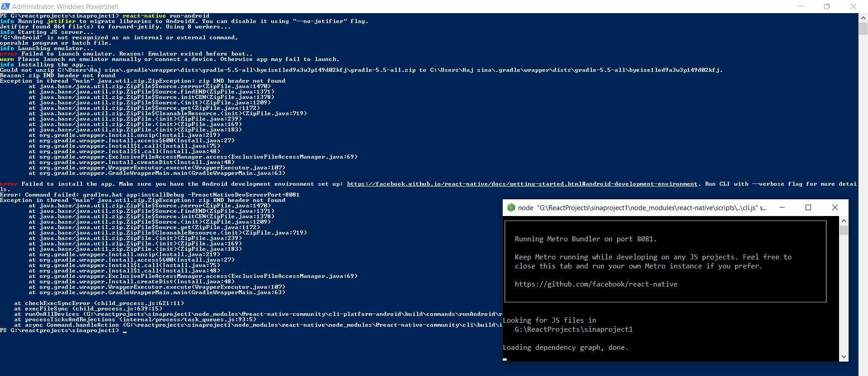Click the last PS prompt line cursor
868x376 pixels.
click(x=125, y=331)
